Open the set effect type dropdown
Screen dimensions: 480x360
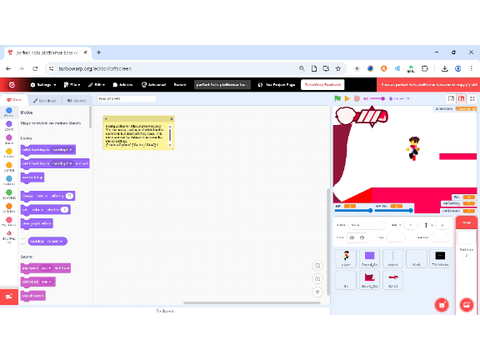coord(37,210)
